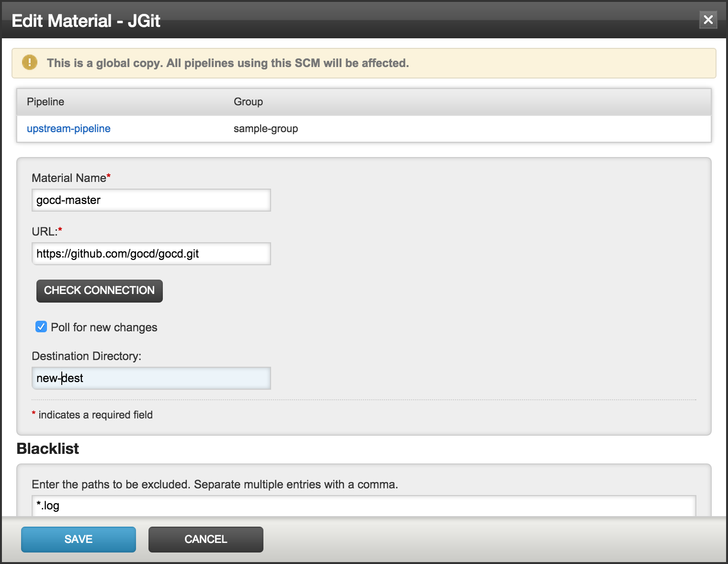
Task: Click the Destination Directory label
Action: pyautogui.click(x=86, y=356)
